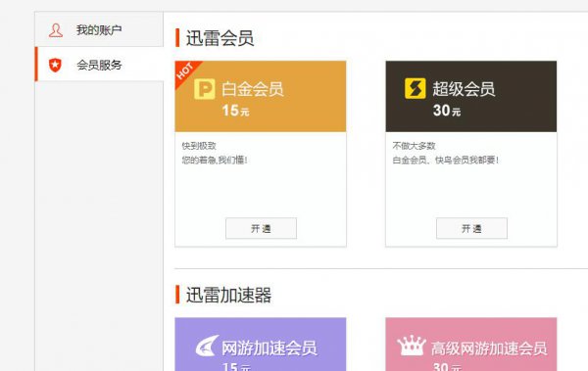Click the 超级会员 title text

[x=464, y=89]
